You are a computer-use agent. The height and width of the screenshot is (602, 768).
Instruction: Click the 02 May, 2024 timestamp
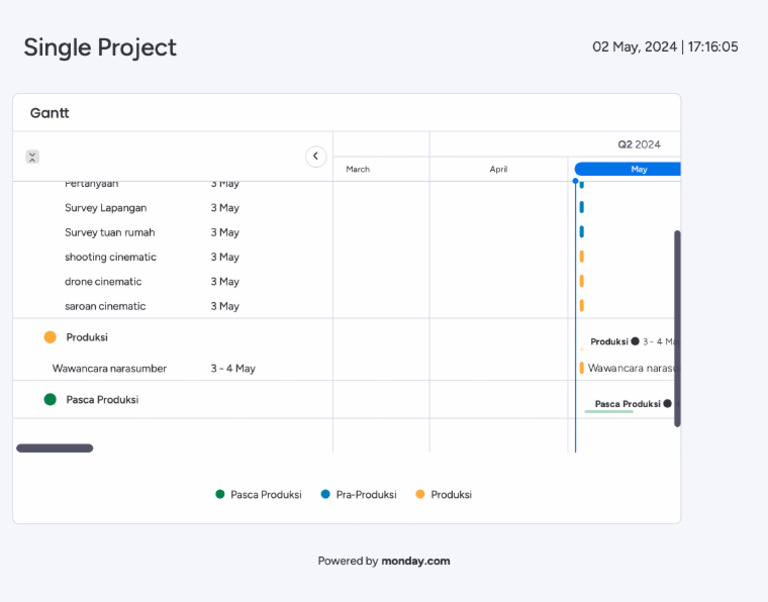tap(665, 47)
